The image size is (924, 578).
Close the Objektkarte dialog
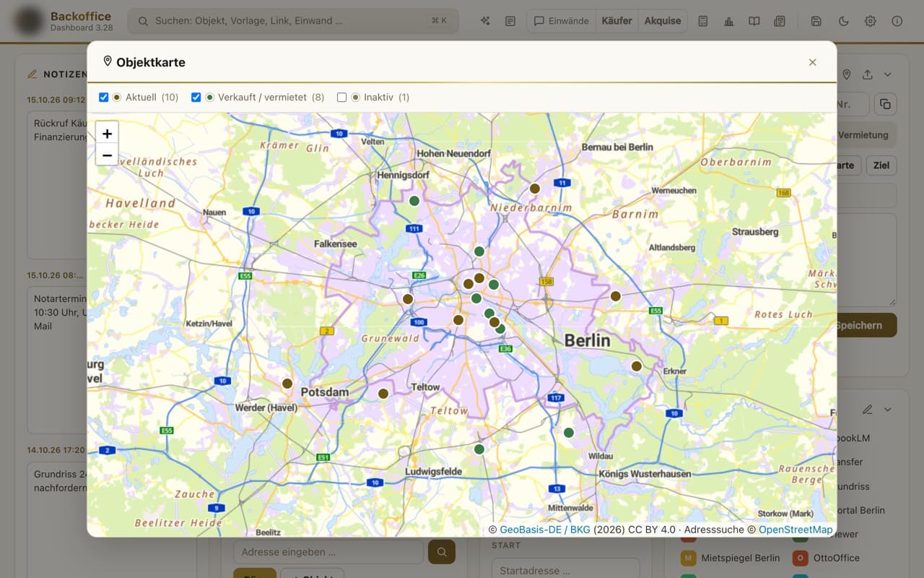pyautogui.click(x=813, y=62)
